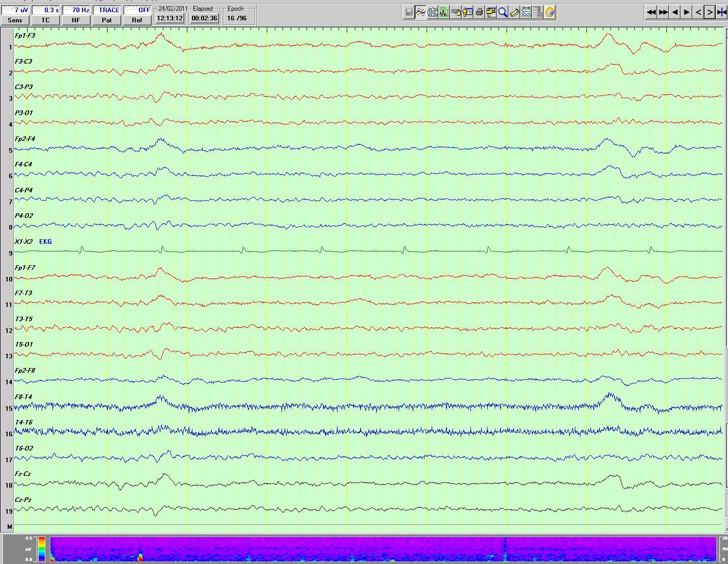The image size is (728, 564).
Task: Toggle the forward paging '>' button
Action: click(x=710, y=13)
